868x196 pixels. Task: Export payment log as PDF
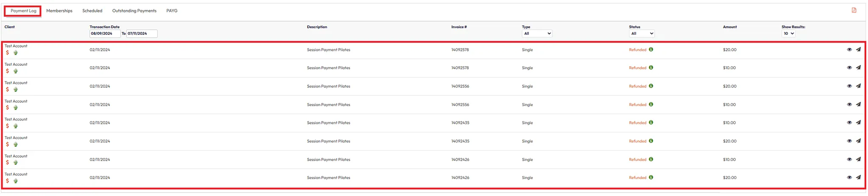(x=854, y=10)
